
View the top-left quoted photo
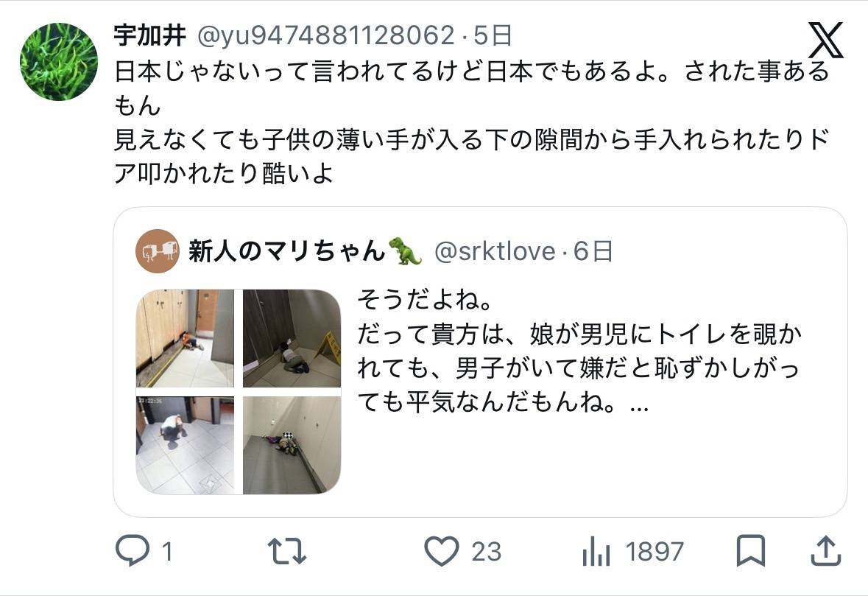tap(185, 338)
